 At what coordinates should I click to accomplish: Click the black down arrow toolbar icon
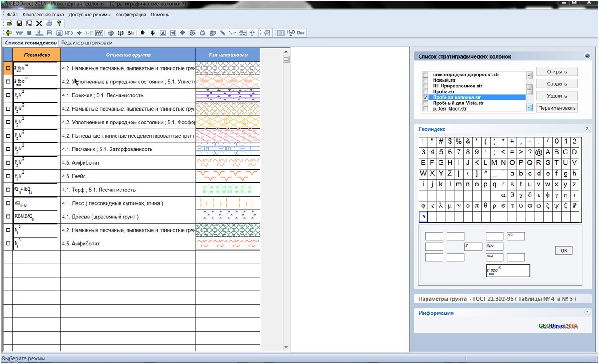point(152,33)
